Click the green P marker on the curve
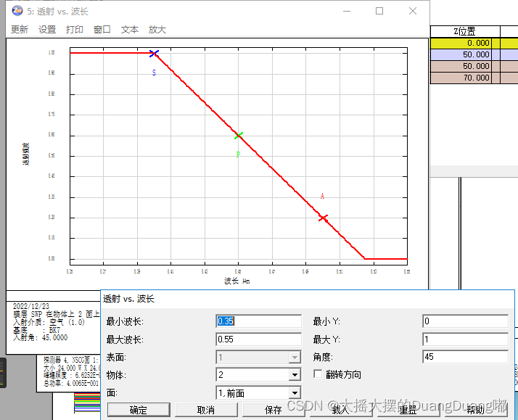Image resolution: width=518 pixels, height=420 pixels. 239,136
